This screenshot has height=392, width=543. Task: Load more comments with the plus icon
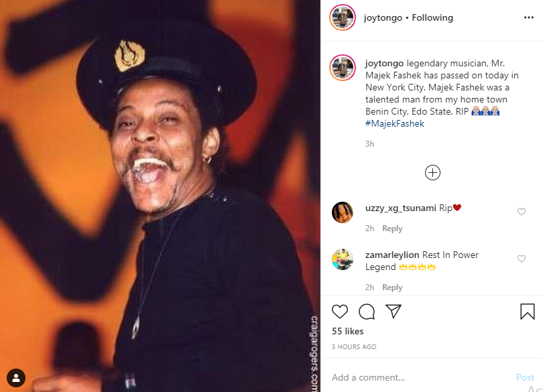(x=432, y=172)
